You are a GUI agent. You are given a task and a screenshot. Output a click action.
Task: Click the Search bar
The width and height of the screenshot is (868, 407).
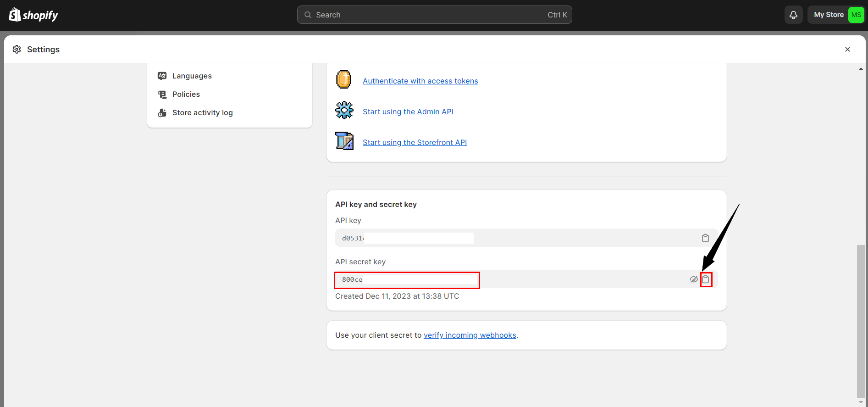(434, 15)
